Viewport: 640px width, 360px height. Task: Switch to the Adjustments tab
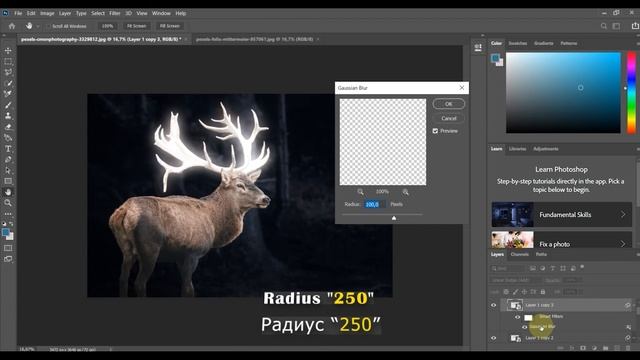(x=546, y=149)
